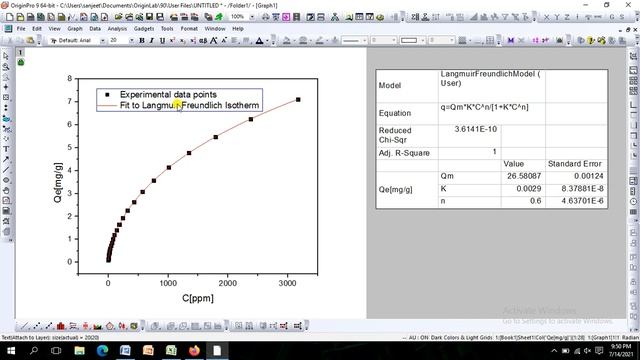Image resolution: width=640 pixels, height=360 pixels.
Task: Open the Window menu
Action: (215, 29)
